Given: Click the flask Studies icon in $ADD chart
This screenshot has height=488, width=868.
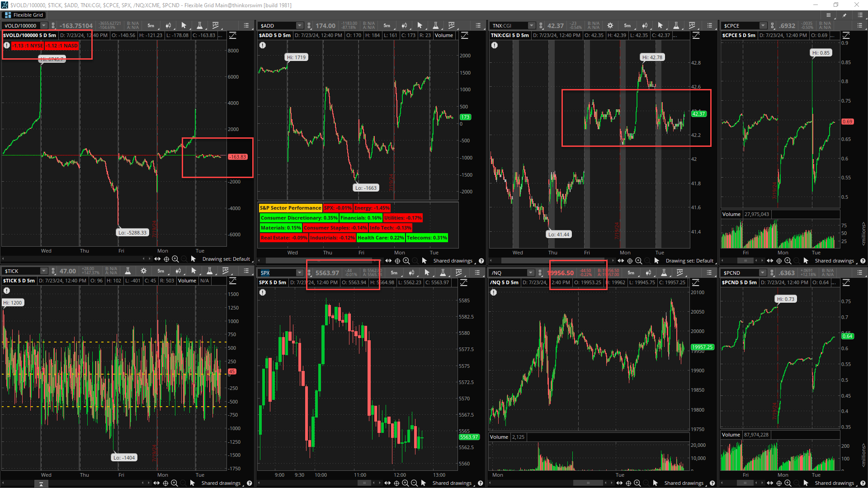Looking at the screenshot, I should coord(435,26).
